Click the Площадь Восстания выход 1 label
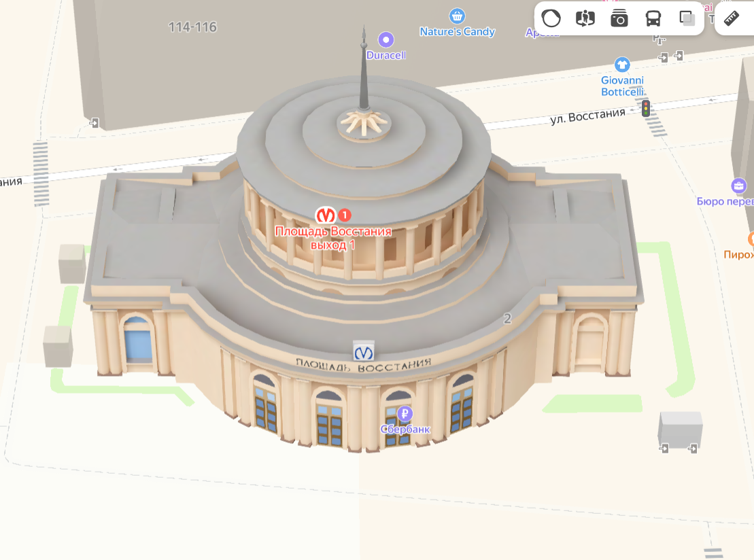The width and height of the screenshot is (754, 560). point(332,238)
